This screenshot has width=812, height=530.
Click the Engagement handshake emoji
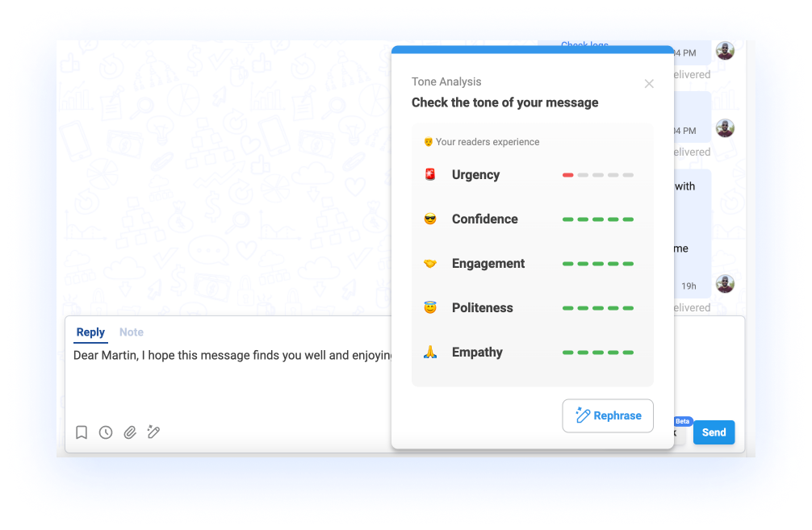point(430,264)
